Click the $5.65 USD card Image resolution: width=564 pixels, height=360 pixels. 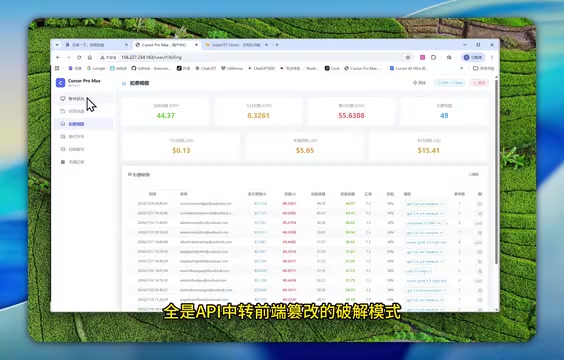click(305, 146)
